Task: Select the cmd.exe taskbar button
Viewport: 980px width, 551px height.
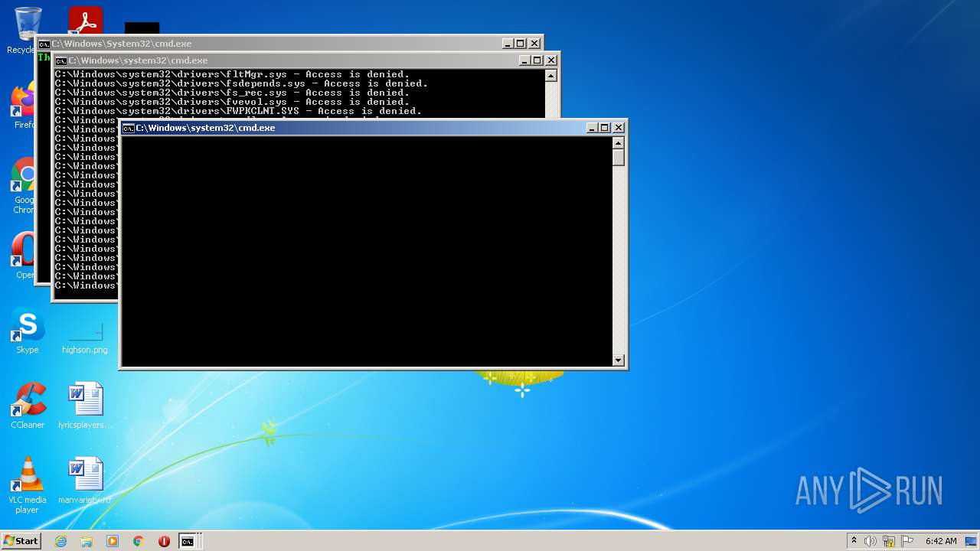Action: [x=188, y=541]
